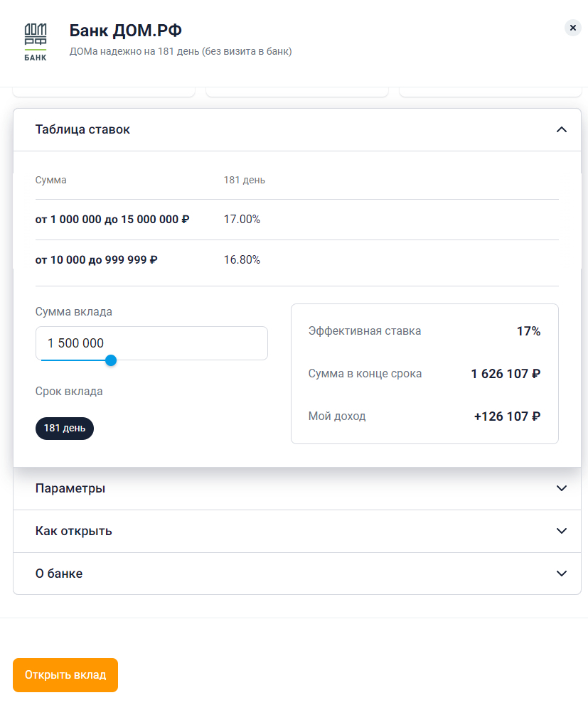Select the от 10 000 до 999 999 ₽ row label
The width and height of the screenshot is (588, 705).
(97, 260)
